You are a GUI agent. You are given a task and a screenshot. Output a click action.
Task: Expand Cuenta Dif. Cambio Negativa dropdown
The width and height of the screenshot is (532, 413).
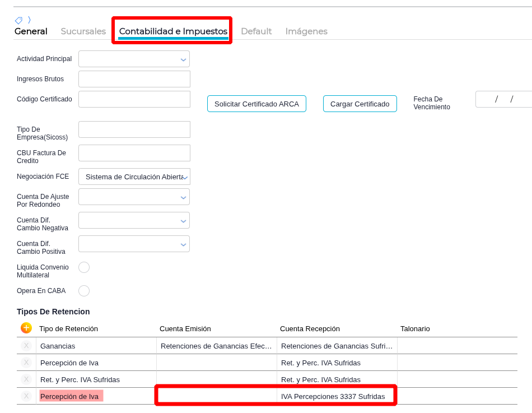134,220
